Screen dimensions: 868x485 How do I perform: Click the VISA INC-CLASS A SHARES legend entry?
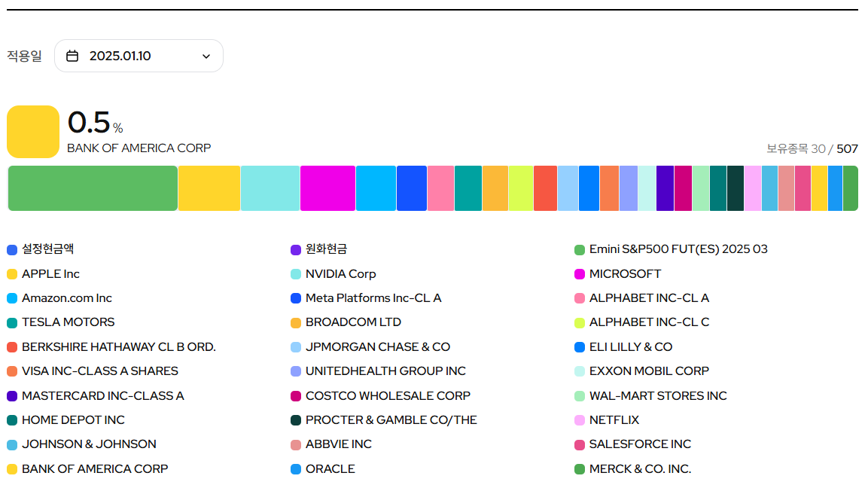coord(93,371)
